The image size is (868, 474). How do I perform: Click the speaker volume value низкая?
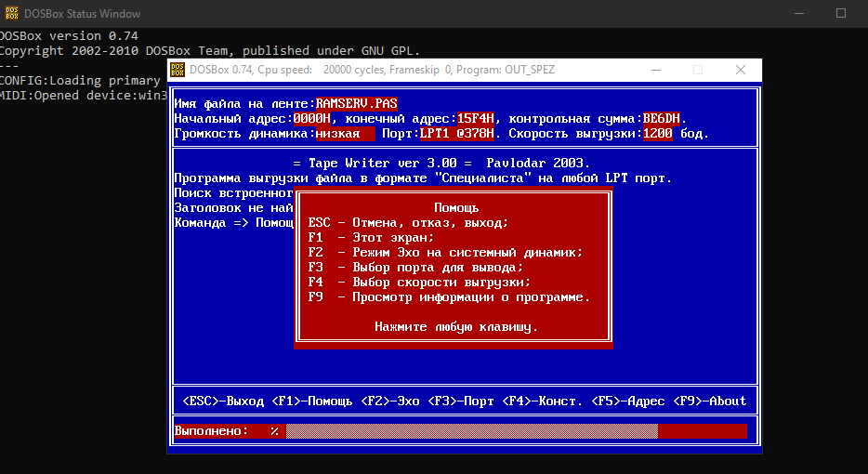[345, 134]
